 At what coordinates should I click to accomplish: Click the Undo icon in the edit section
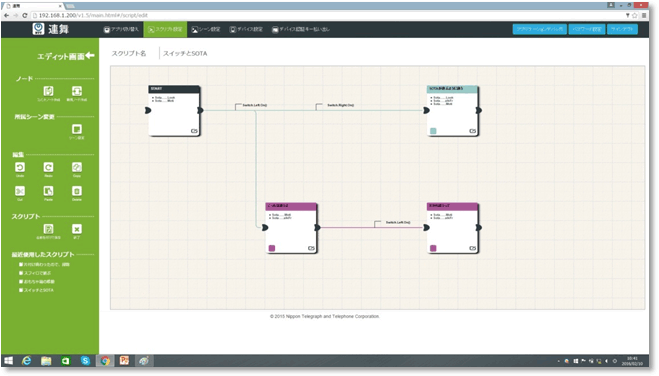20,167
